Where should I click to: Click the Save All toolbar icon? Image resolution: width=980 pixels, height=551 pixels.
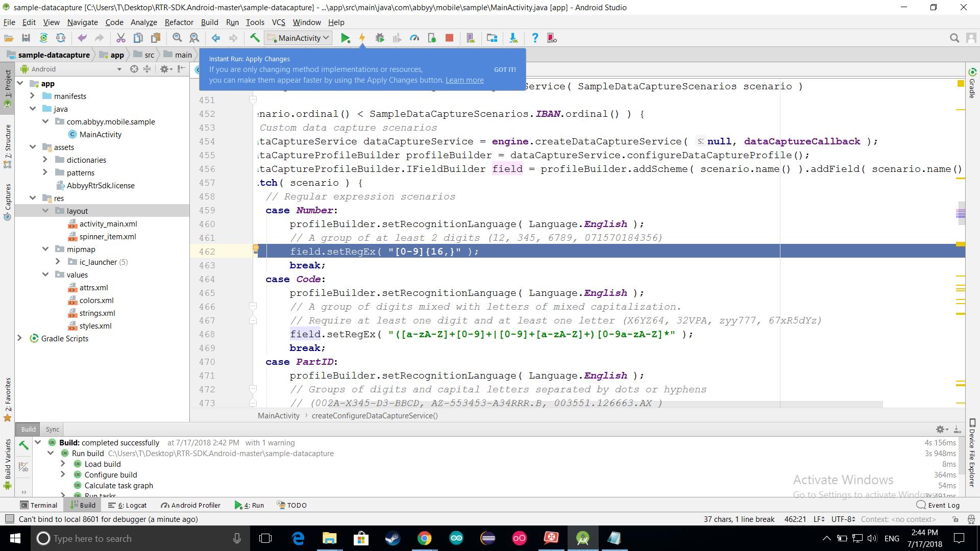26,38
